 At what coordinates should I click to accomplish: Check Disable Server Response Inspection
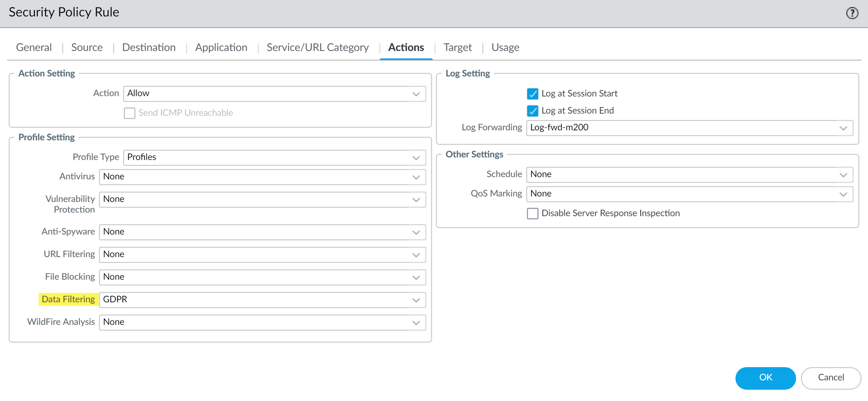pos(532,213)
